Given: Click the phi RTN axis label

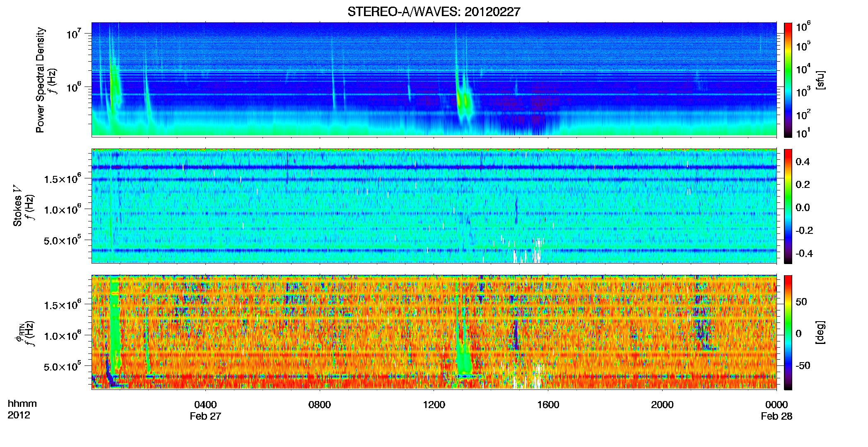Looking at the screenshot, I should coord(19,332).
